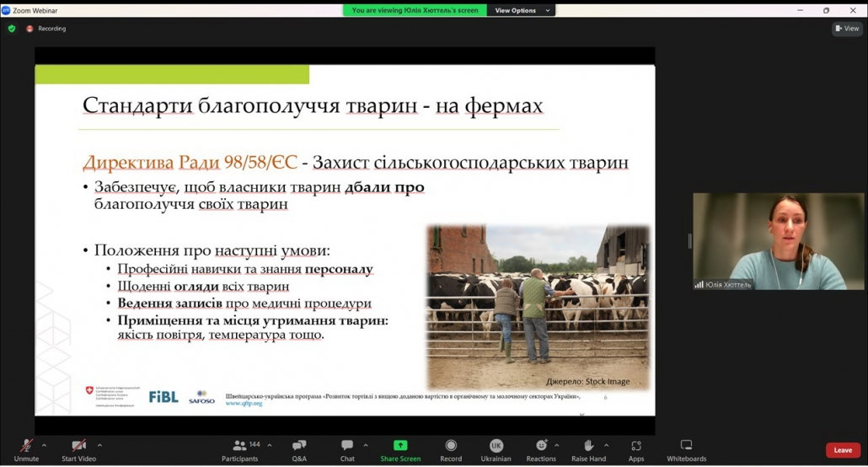The width and height of the screenshot is (868, 467).
Task: Open the Participants panel
Action: coord(240,449)
